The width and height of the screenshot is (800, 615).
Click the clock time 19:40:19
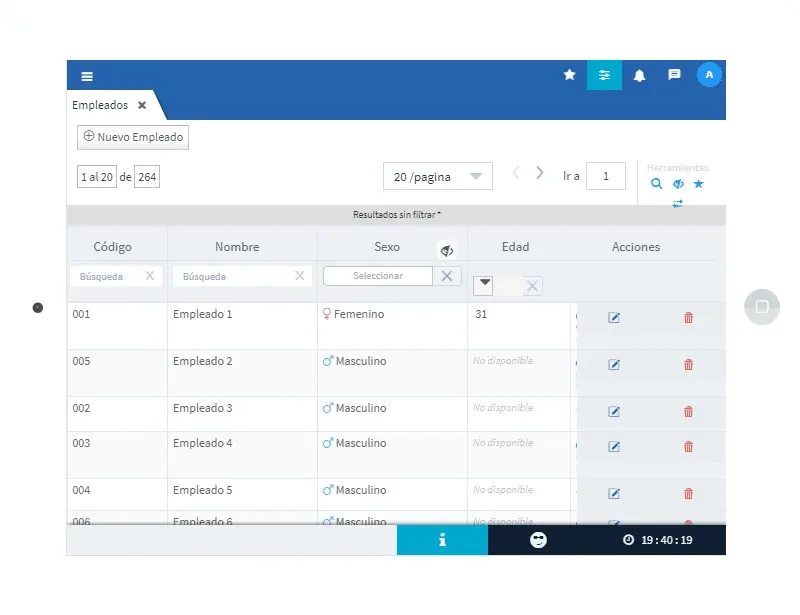658,540
